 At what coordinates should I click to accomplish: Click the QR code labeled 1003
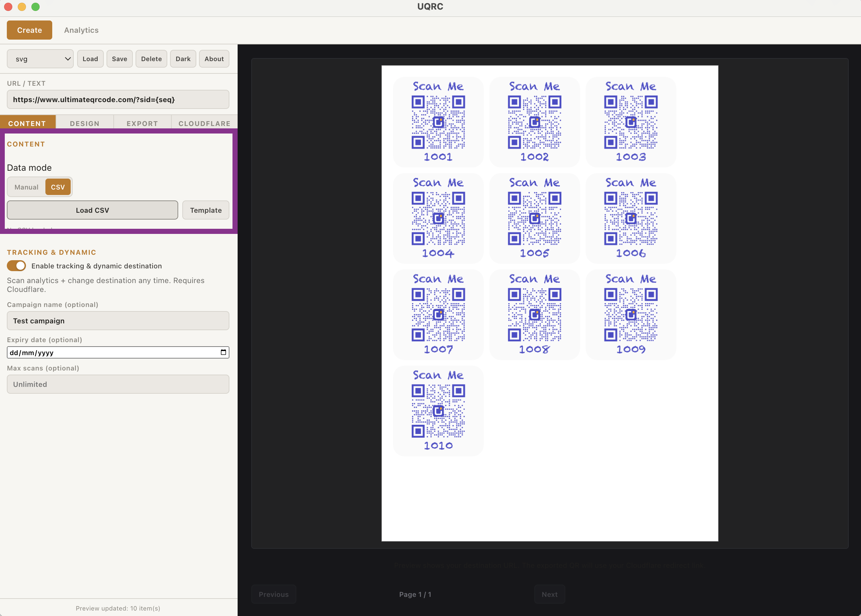631,122
